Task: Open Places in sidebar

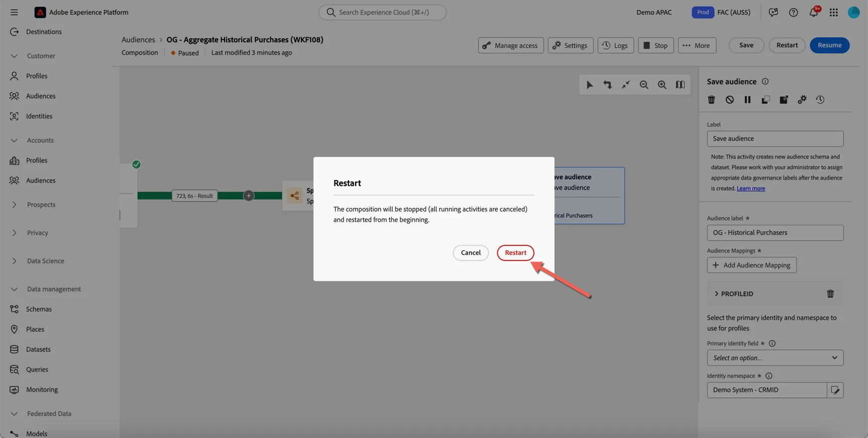Action: pos(35,329)
